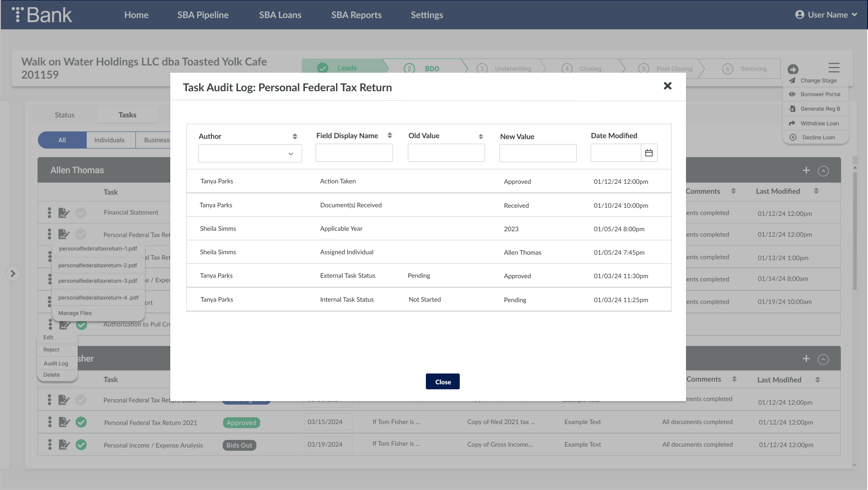The width and height of the screenshot is (868, 490).
Task: Toggle green check on Personal Federal Tax Return 2021
Action: 81,422
